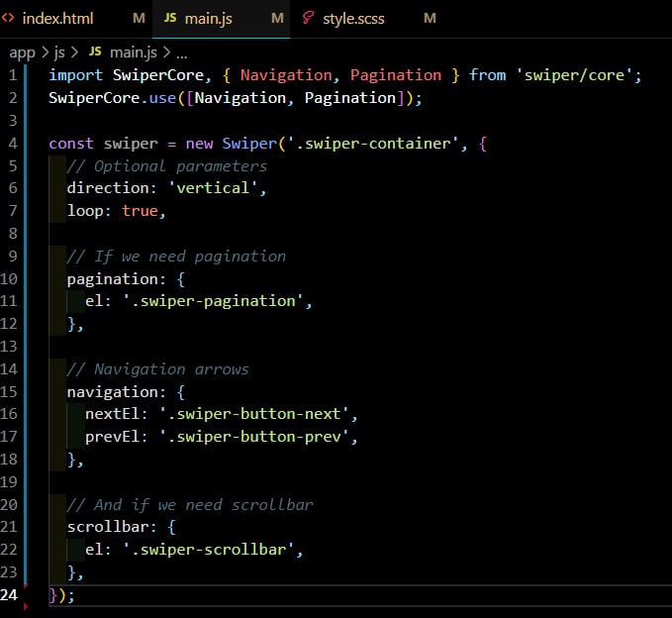This screenshot has height=618, width=672.
Task: Click line number 1 in the gutter
Action: tap(13, 75)
